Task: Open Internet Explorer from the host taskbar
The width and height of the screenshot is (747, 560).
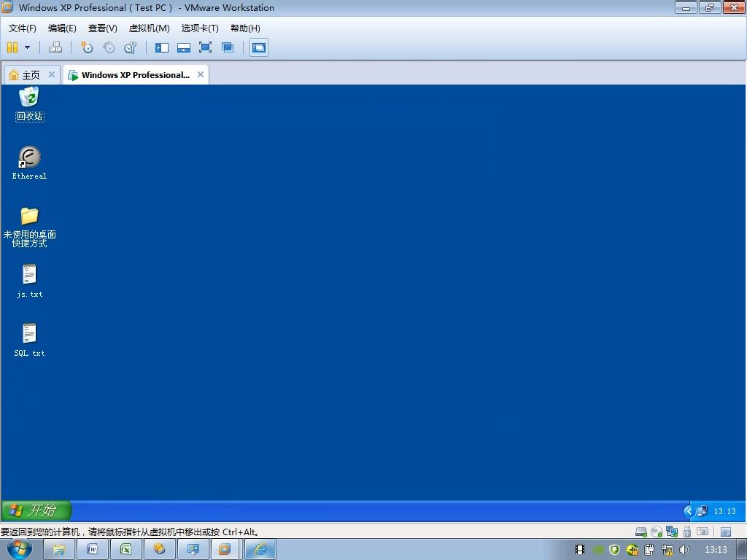Action: (x=260, y=550)
